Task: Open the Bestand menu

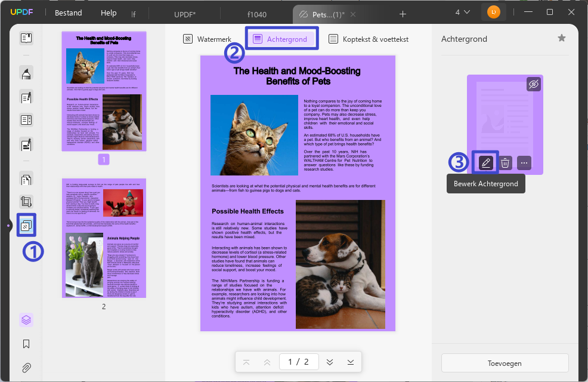Action: [x=68, y=13]
